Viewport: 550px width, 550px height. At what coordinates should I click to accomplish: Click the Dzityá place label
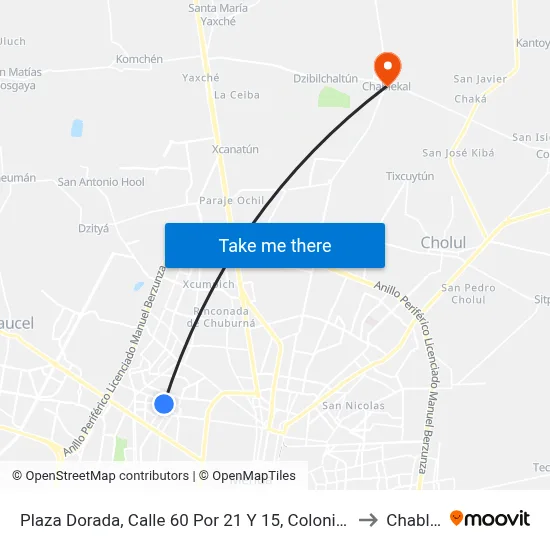93,228
